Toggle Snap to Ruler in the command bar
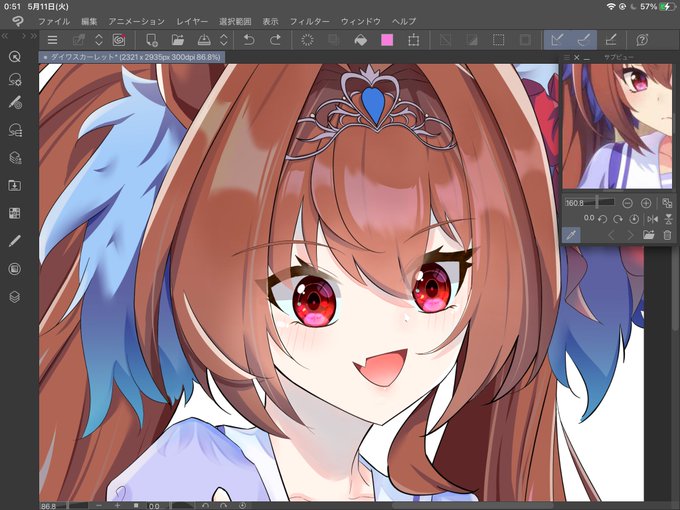The height and width of the screenshot is (510, 680). [x=557, y=40]
